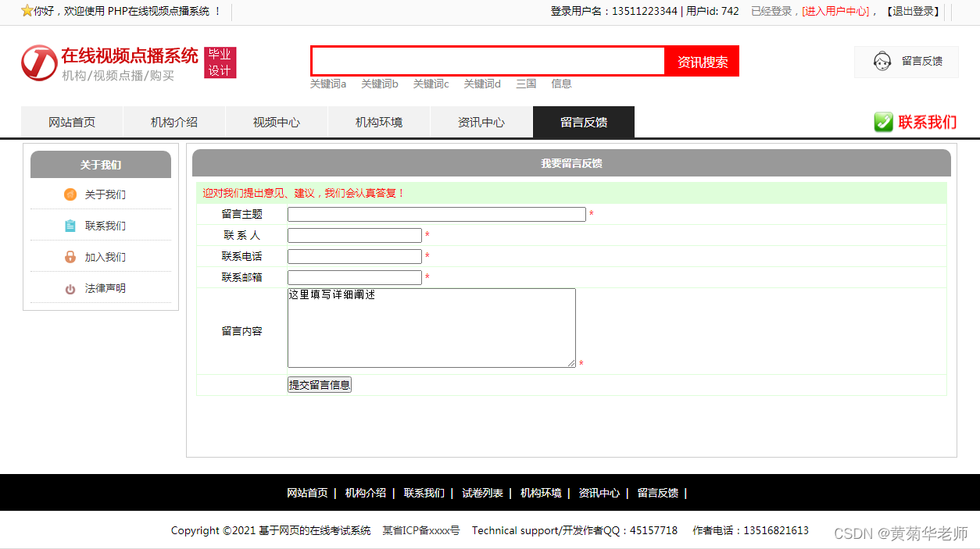Image resolution: width=980 pixels, height=549 pixels.
Task: Submit the form with 提交留言信息 button
Action: (319, 384)
